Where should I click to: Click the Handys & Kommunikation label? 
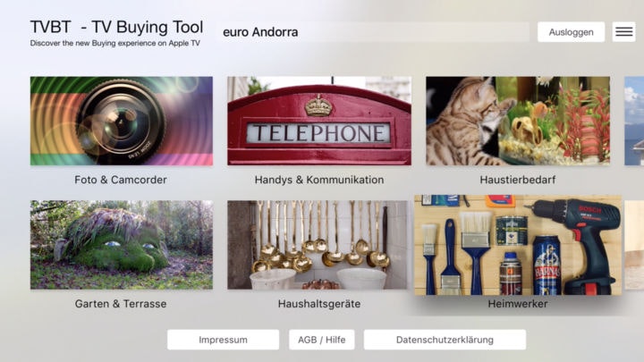coord(319,180)
